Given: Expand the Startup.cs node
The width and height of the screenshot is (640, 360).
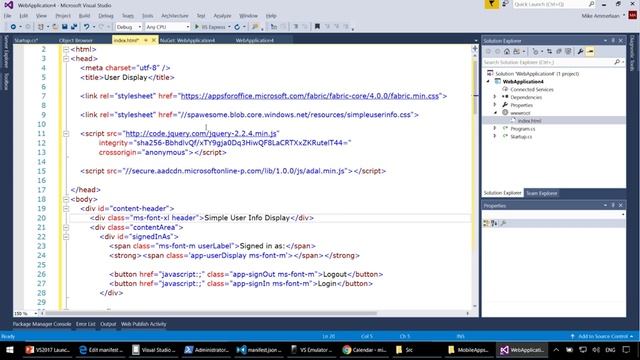Looking at the screenshot, I should coord(495,136).
